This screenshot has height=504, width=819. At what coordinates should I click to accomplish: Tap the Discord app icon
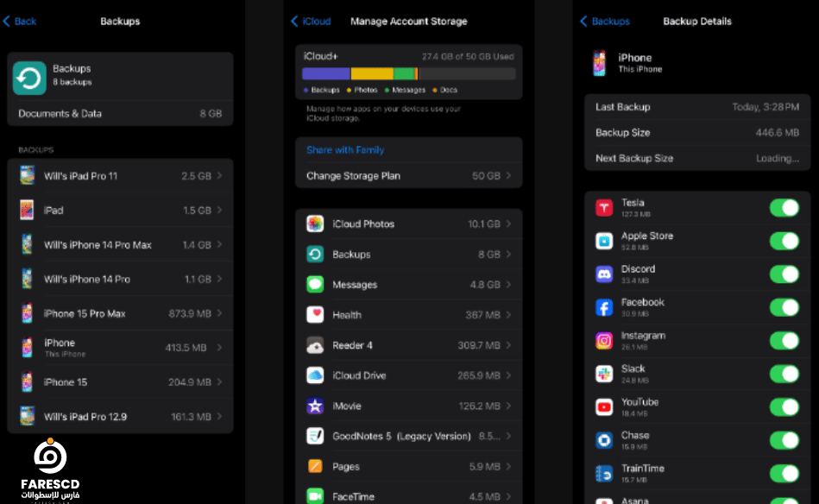pyautogui.click(x=604, y=274)
